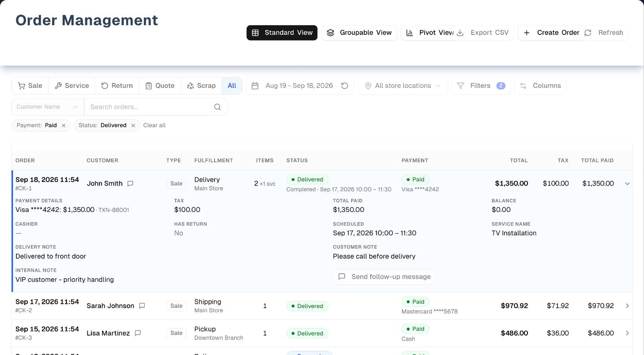Click order number #CK-2
This screenshot has width=644, height=355.
[x=24, y=310]
